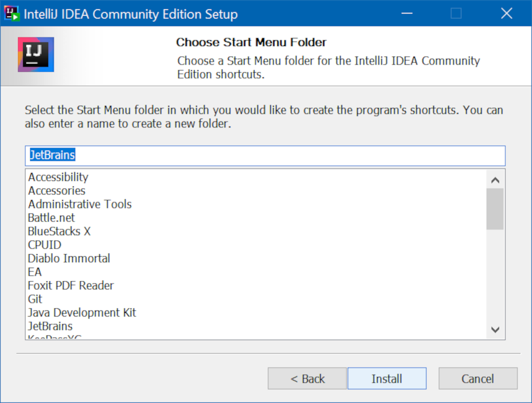Close the setup window

tap(507, 14)
